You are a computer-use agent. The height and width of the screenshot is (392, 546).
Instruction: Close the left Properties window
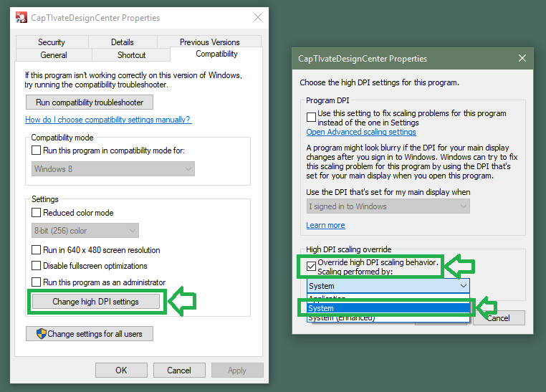click(258, 17)
